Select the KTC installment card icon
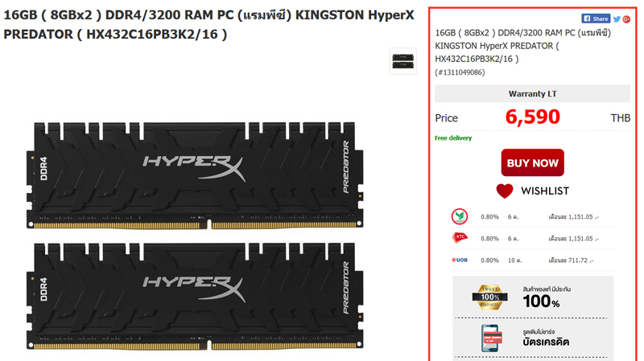Viewport: 644px width, 361px height. (460, 238)
